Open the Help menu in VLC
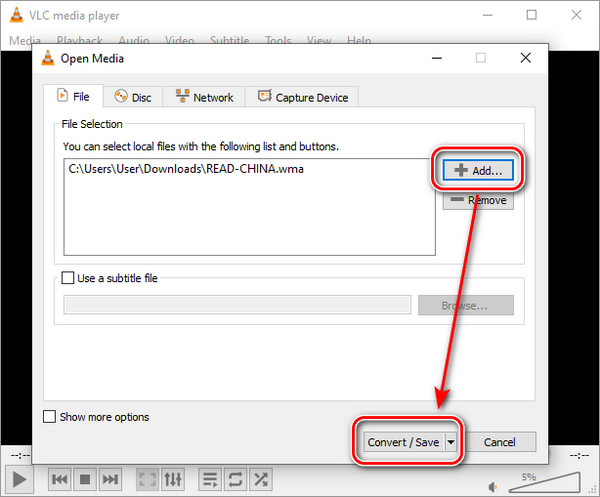 pyautogui.click(x=359, y=41)
